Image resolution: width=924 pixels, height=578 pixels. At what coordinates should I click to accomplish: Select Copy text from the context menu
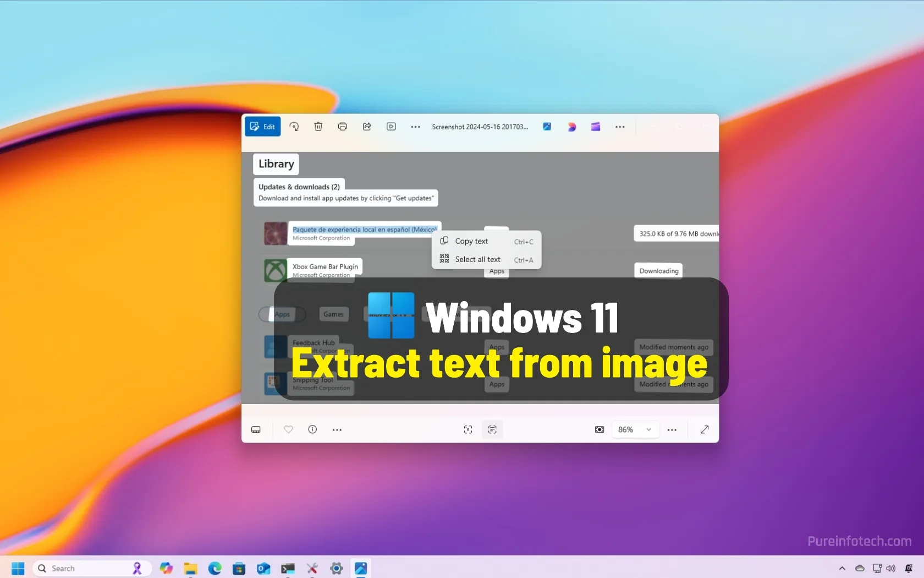471,241
